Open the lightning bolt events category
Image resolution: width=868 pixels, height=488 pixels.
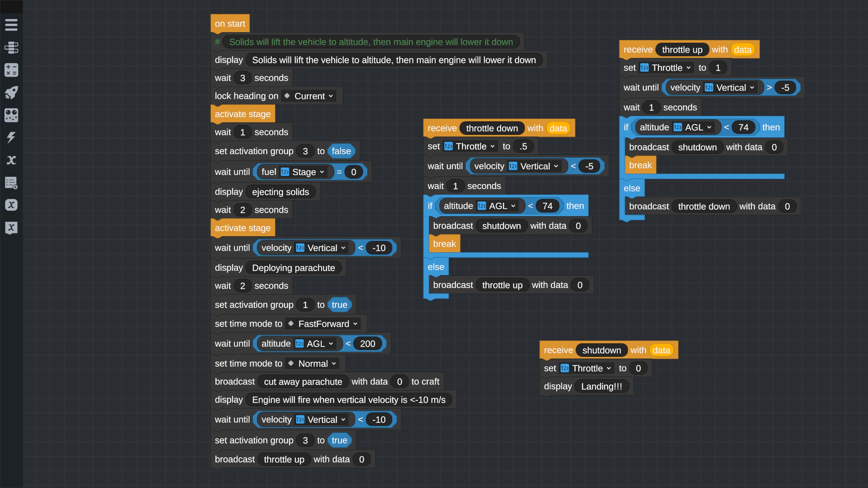pyautogui.click(x=11, y=138)
